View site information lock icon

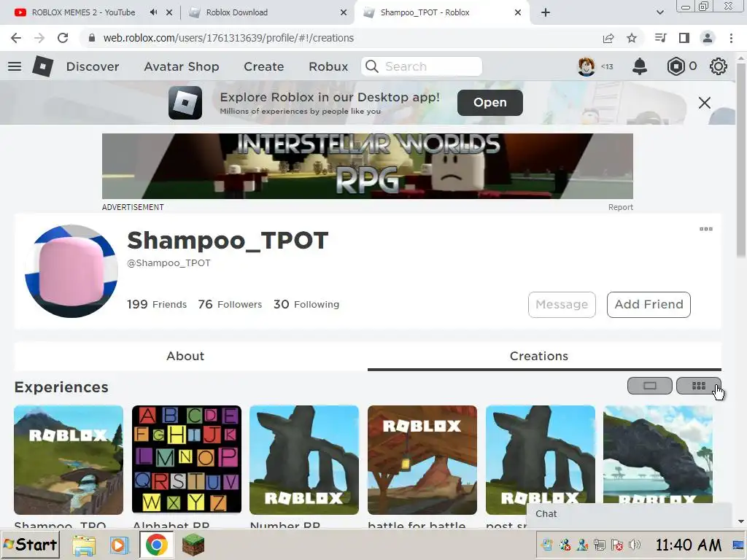tap(92, 38)
